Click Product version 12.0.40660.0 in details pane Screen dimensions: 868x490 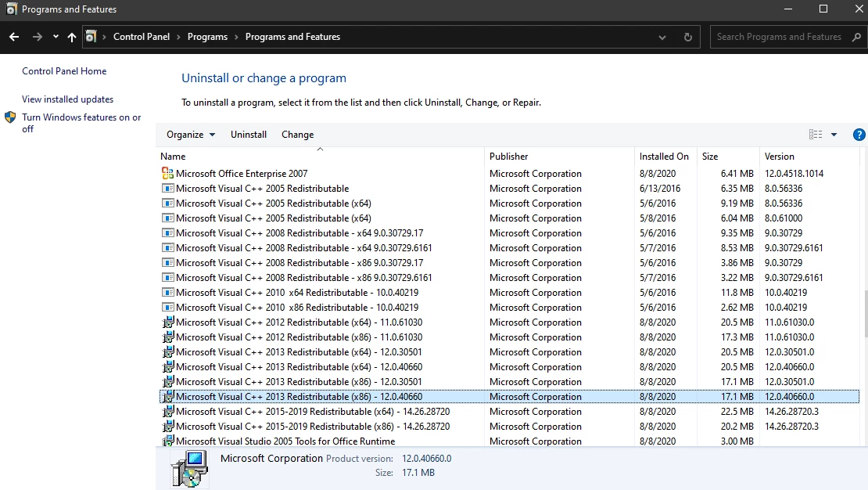click(426, 459)
